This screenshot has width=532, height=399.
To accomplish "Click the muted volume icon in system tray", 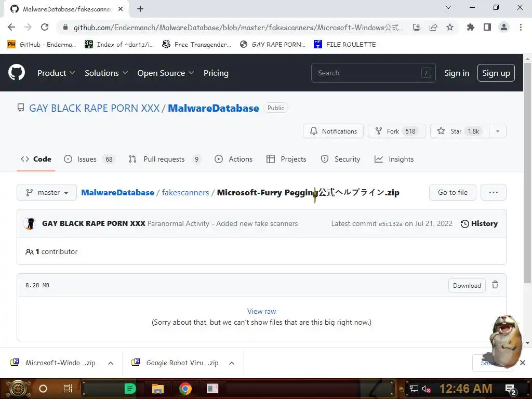I will point(426,389).
